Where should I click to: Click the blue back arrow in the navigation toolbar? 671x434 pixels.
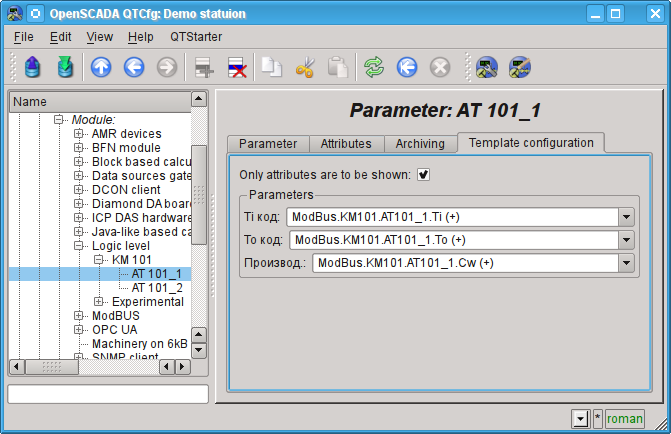[x=134, y=67]
